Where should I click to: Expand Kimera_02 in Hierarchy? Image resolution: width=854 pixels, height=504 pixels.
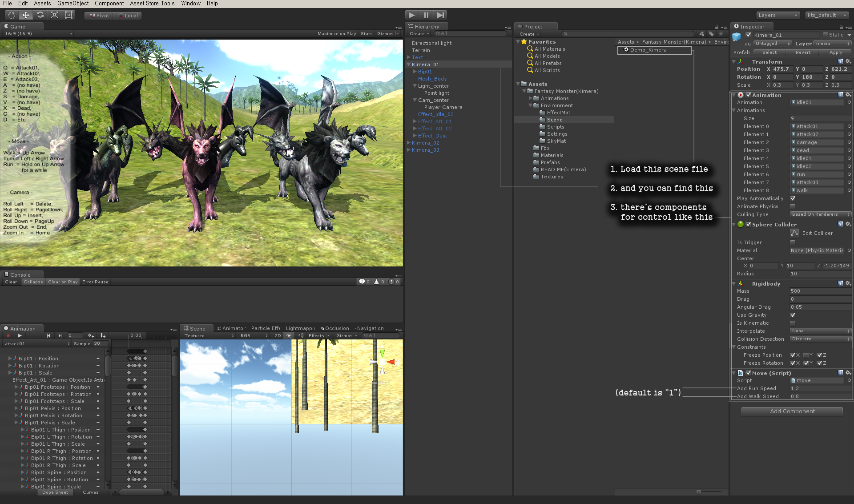coord(408,143)
